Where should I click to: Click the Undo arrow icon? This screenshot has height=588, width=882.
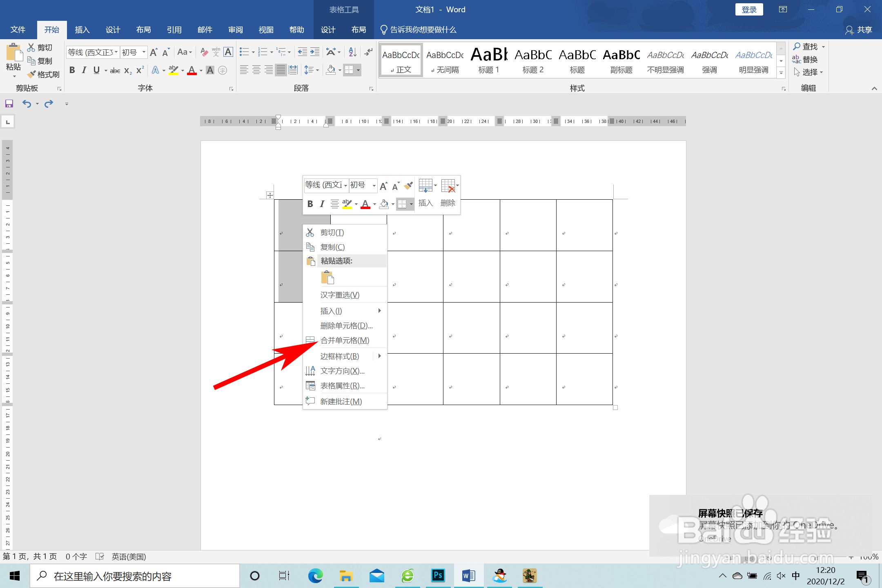tap(27, 104)
